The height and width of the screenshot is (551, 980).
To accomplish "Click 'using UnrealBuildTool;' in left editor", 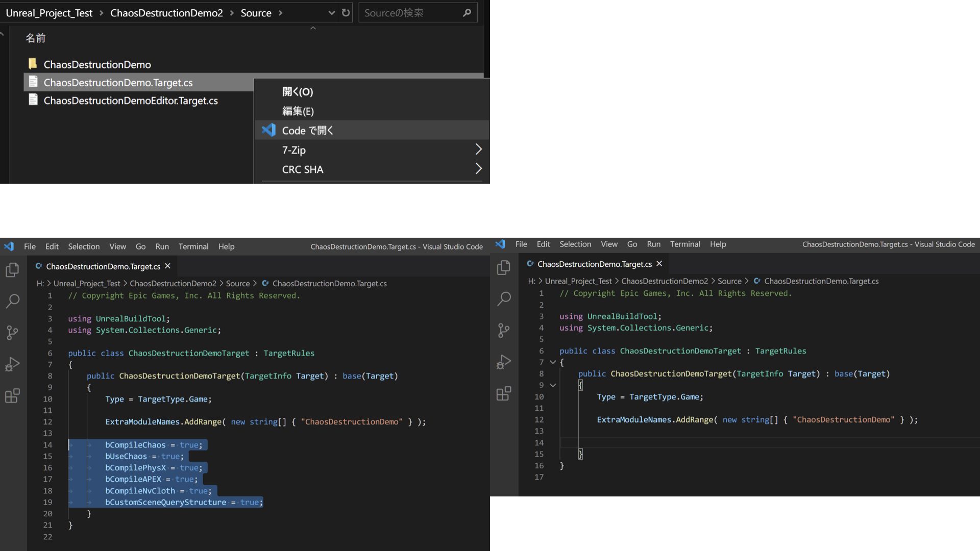I will point(119,319).
